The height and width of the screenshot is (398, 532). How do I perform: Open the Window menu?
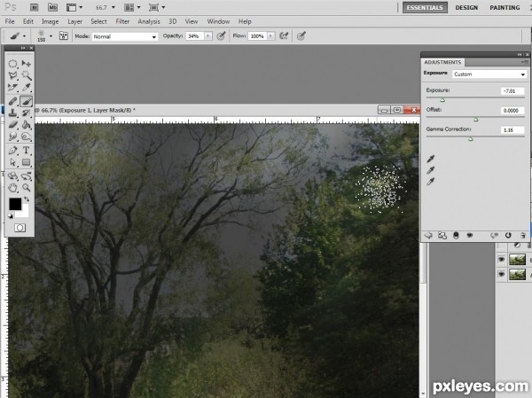coord(218,21)
